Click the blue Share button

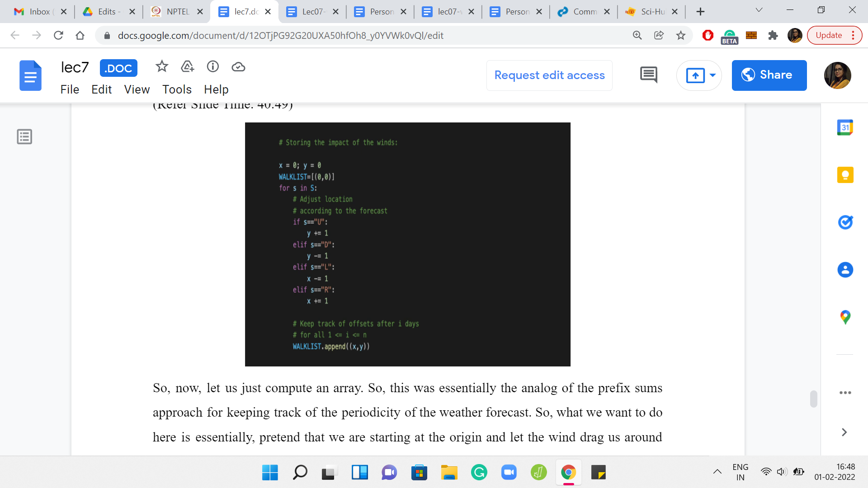click(x=769, y=75)
